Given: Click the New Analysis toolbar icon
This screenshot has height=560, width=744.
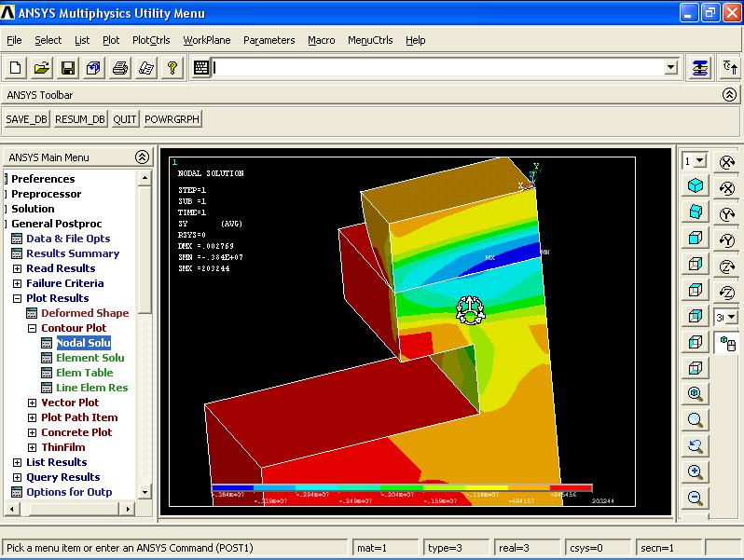Looking at the screenshot, I should (x=16, y=68).
